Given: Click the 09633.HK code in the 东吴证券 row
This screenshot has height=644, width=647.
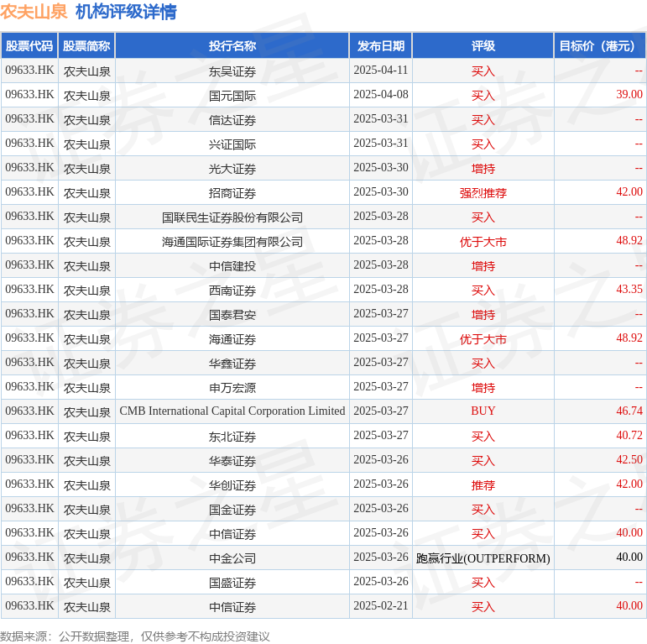Looking at the screenshot, I should click(29, 71).
